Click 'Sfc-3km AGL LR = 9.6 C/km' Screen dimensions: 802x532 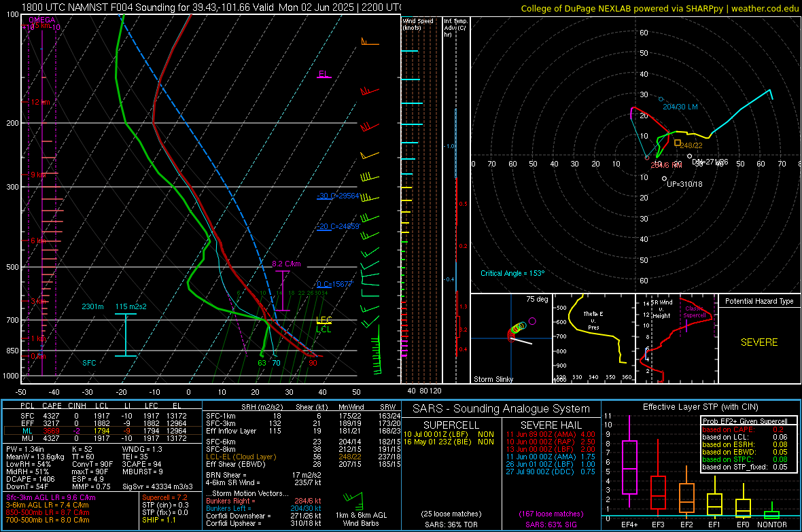(51, 497)
